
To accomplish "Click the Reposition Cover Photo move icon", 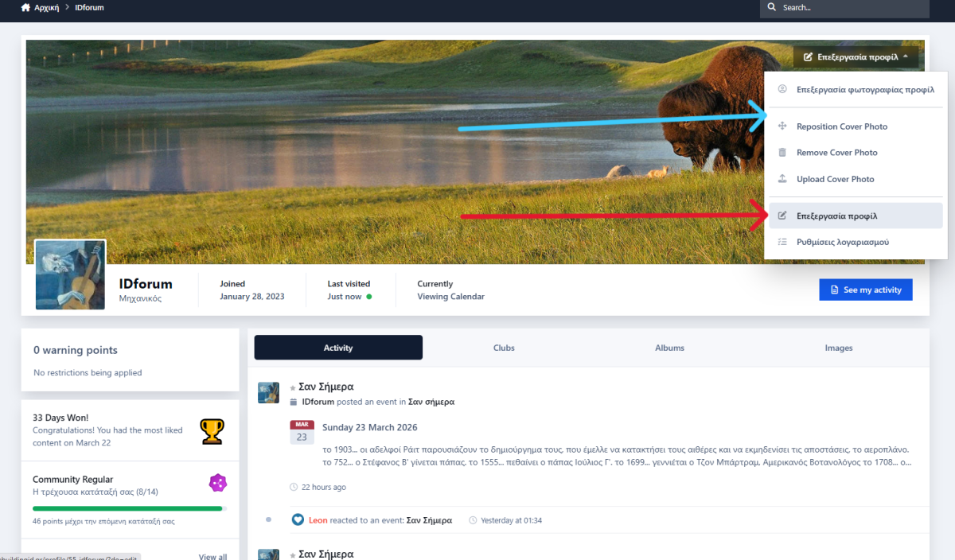I will click(x=782, y=126).
